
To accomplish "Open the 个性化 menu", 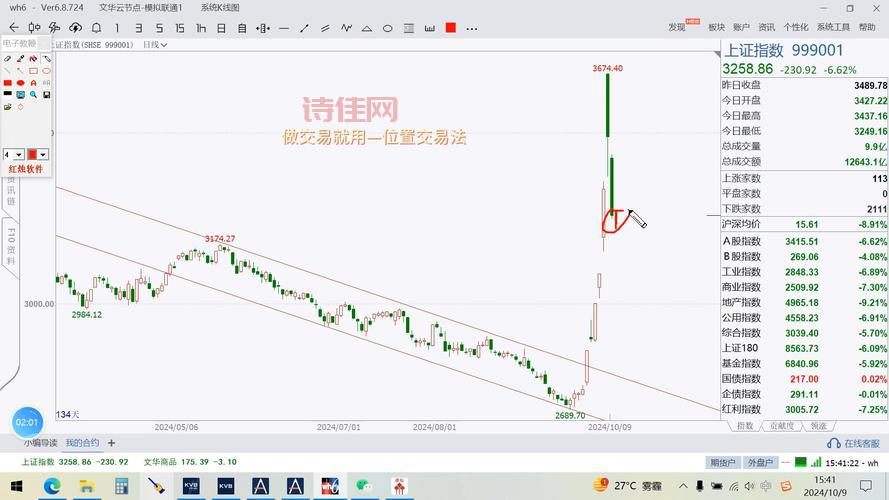I will coord(796,27).
